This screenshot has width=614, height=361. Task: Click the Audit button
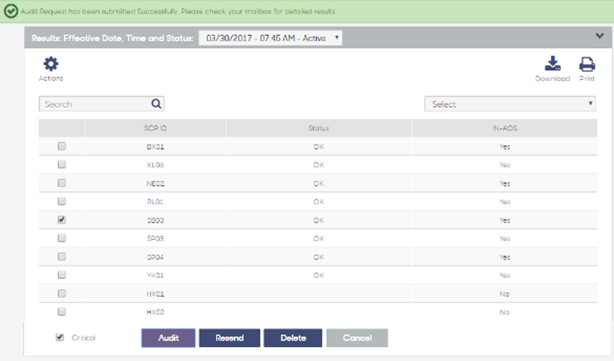[168, 338]
